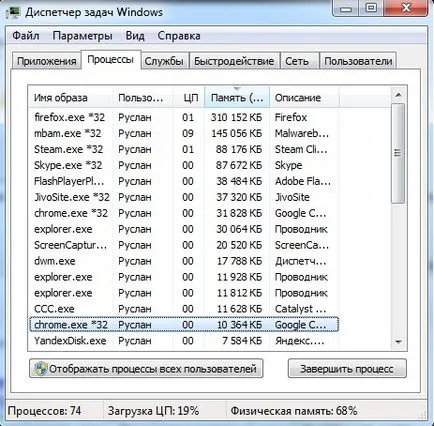Select the firefox.exe *32 process

point(184,117)
